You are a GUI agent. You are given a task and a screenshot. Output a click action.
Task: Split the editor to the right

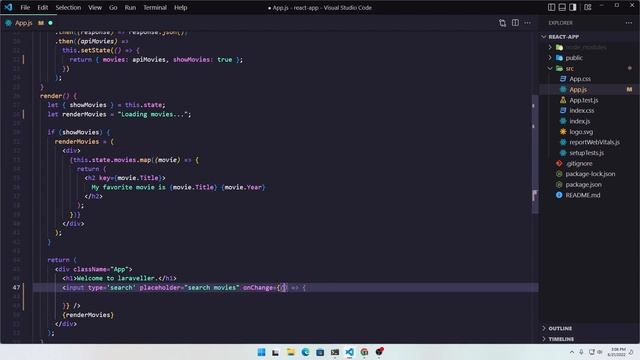click(516, 23)
